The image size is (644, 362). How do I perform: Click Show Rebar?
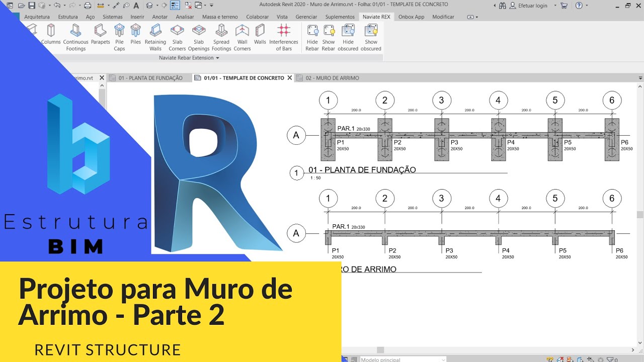[x=329, y=38]
